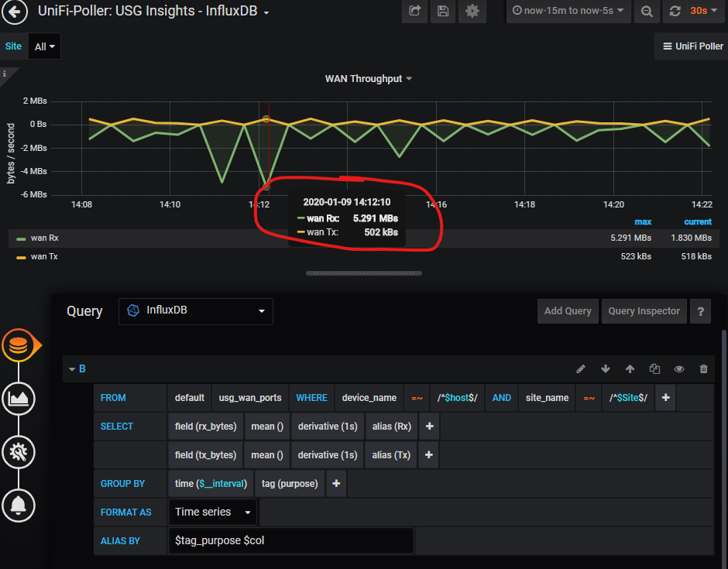The height and width of the screenshot is (569, 728).
Task: Delete query B using the trash icon
Action: [703, 368]
